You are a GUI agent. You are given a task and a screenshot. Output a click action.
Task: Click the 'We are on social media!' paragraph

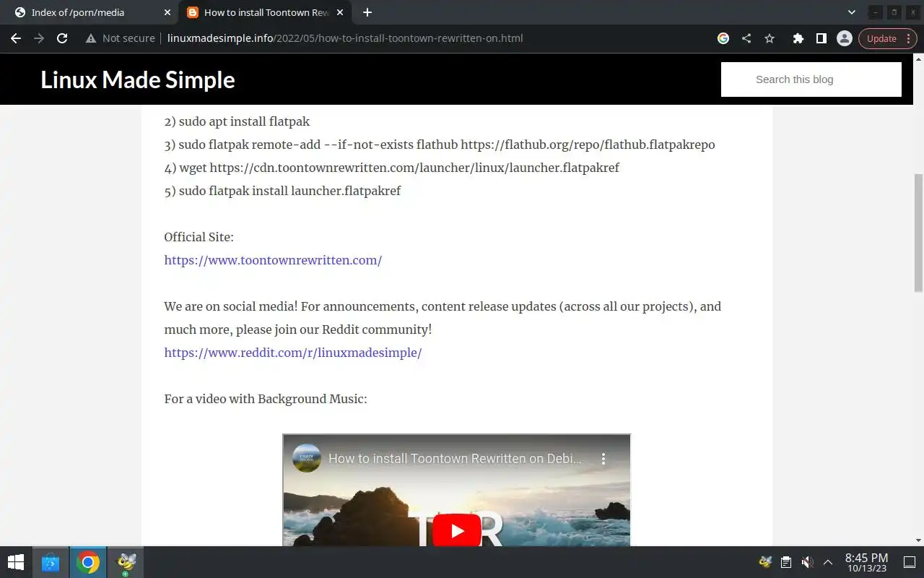pos(443,318)
